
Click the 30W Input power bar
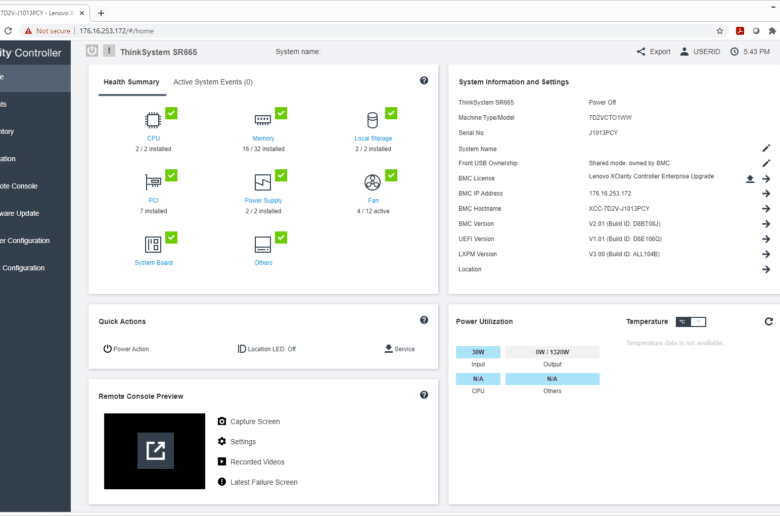(478, 352)
